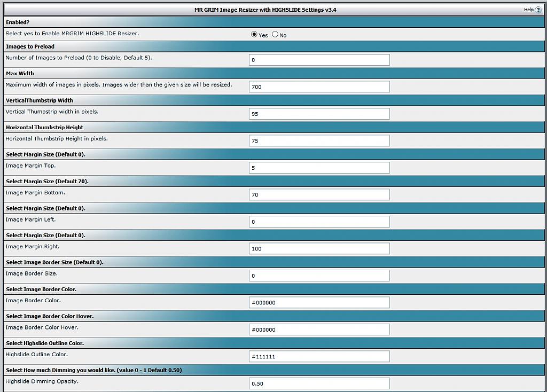Viewport: 547px width, 392px height.
Task: Click the 'Highslide Dimming Opacity.' label
Action: tap(42, 381)
